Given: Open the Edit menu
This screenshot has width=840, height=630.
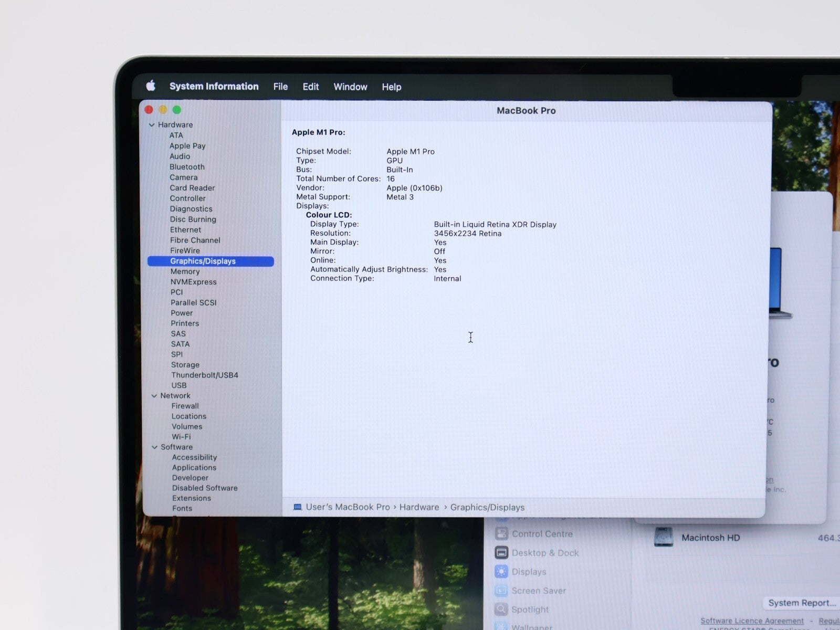Looking at the screenshot, I should (310, 87).
